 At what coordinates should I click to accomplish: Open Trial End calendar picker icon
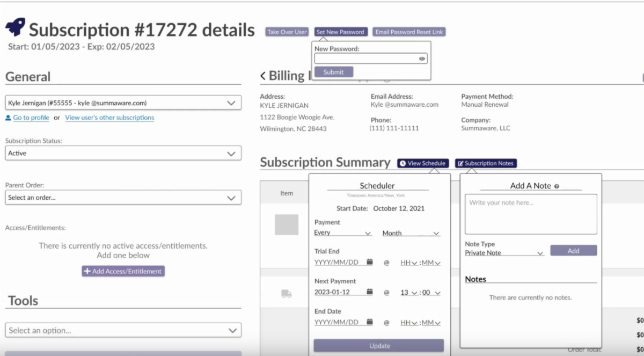[x=370, y=262]
